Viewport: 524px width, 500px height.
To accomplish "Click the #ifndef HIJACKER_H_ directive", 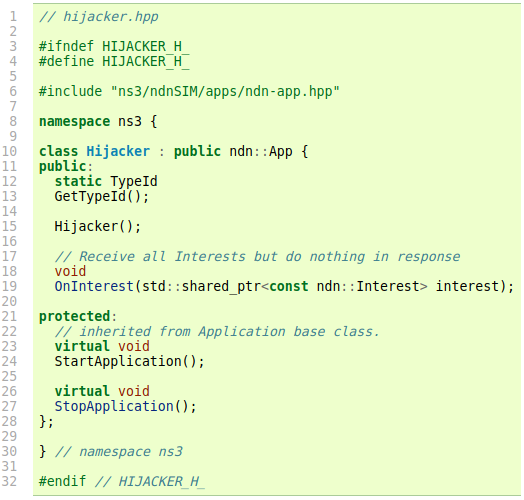I will (114, 46).
